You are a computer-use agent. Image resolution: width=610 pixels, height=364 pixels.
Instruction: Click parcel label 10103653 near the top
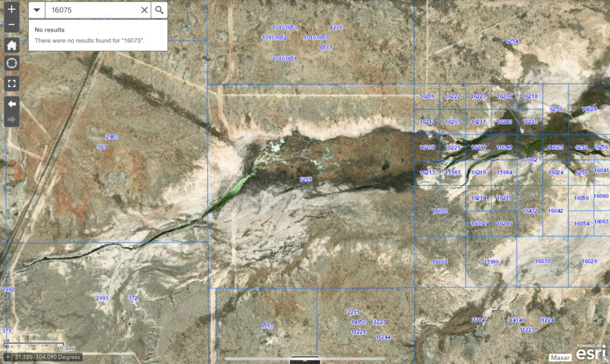(x=285, y=26)
